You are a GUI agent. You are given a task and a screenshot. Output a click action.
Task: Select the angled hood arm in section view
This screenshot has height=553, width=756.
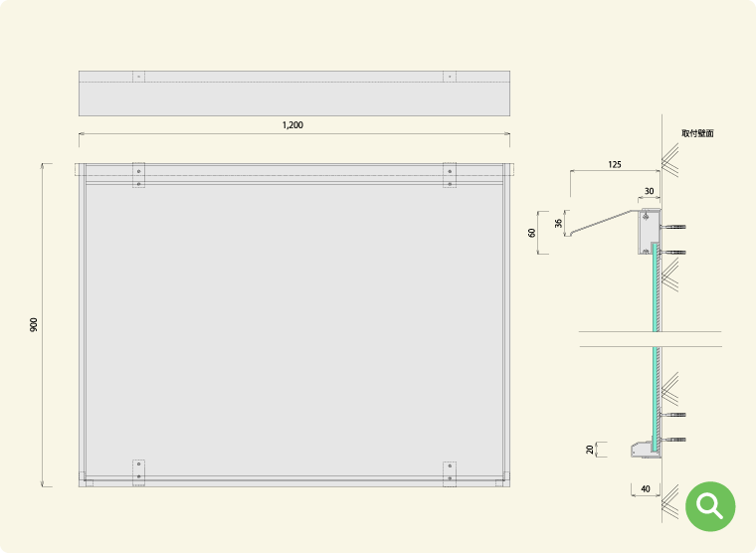pos(603,223)
